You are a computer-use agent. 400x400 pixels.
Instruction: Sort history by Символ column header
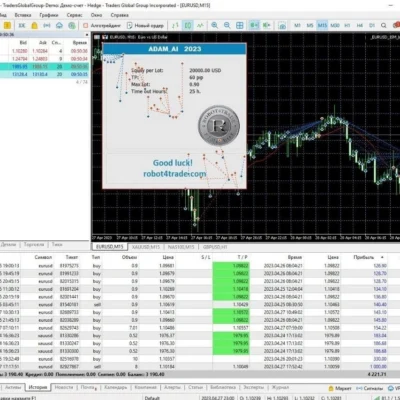pos(43,257)
